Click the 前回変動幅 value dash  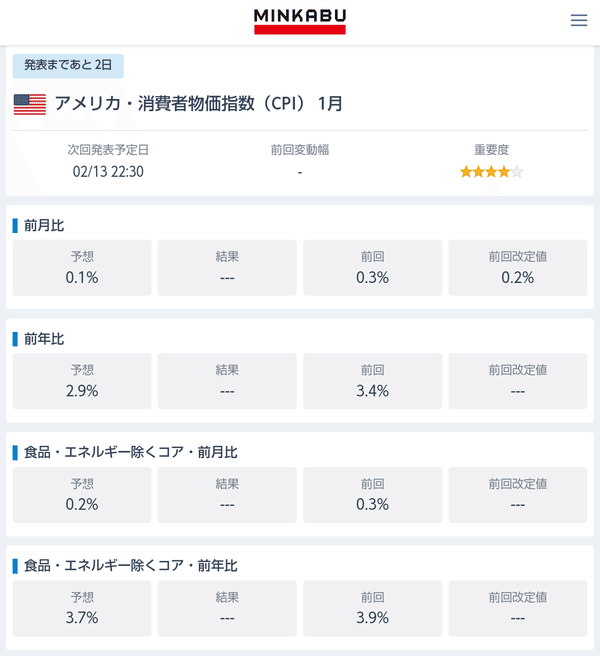point(300,172)
